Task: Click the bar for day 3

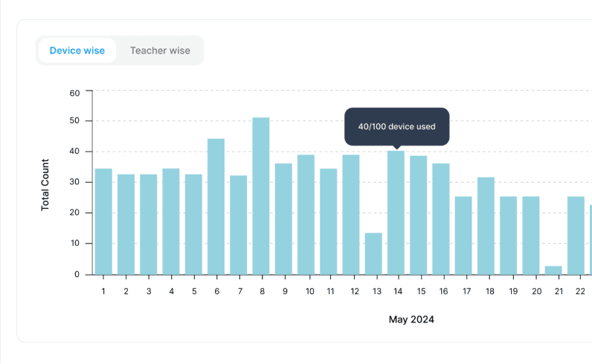Action: [x=149, y=224]
